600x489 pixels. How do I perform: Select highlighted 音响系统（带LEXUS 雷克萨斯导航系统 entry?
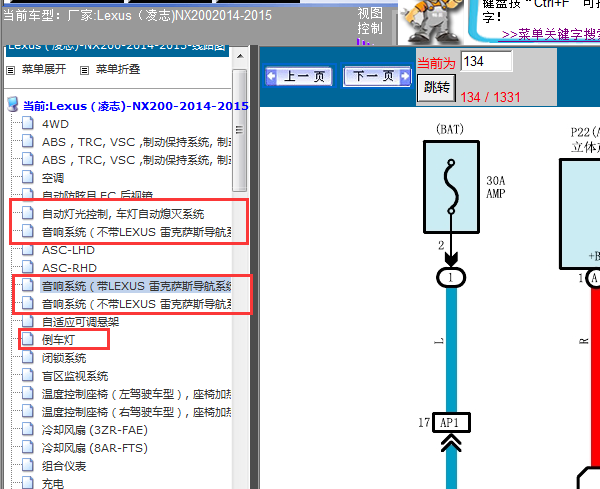coord(136,286)
